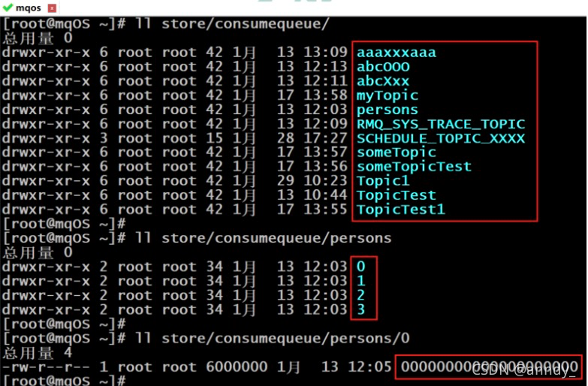Click the command 'll store/consumequeue/persons/0'
588x386 pixels.
pos(273,339)
